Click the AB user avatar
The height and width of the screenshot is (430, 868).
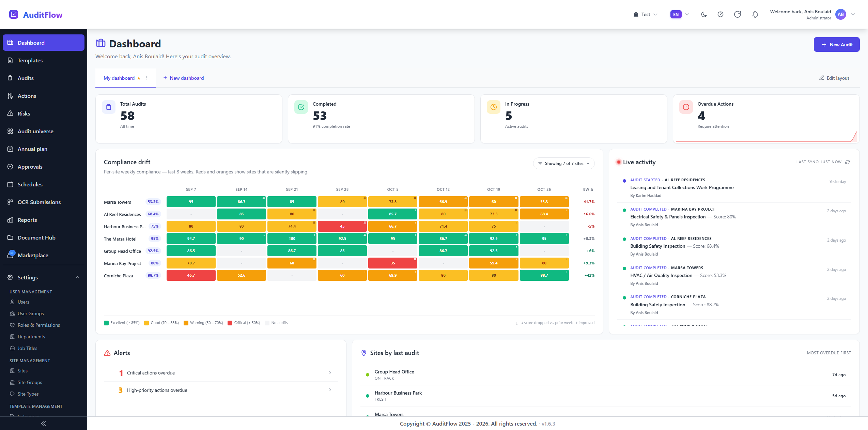pyautogui.click(x=840, y=14)
